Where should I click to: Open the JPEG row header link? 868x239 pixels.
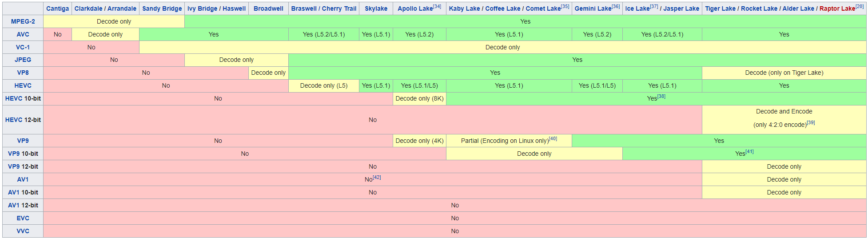pos(23,60)
